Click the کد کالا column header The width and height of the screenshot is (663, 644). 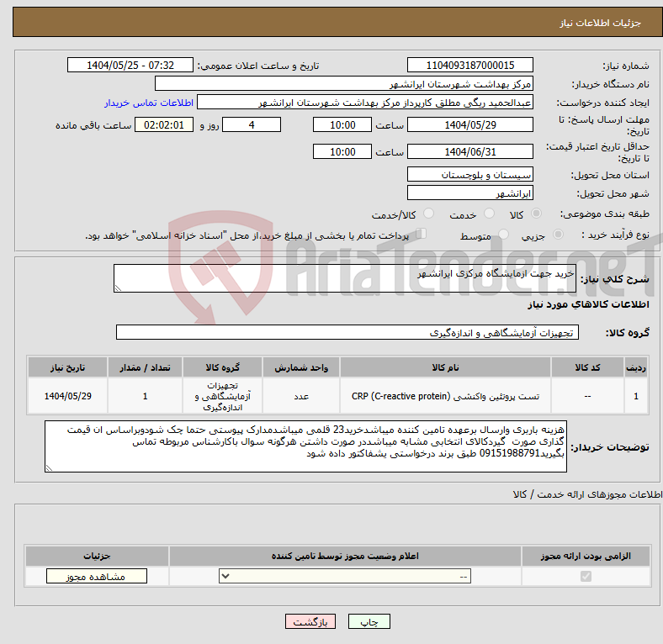pos(587,367)
